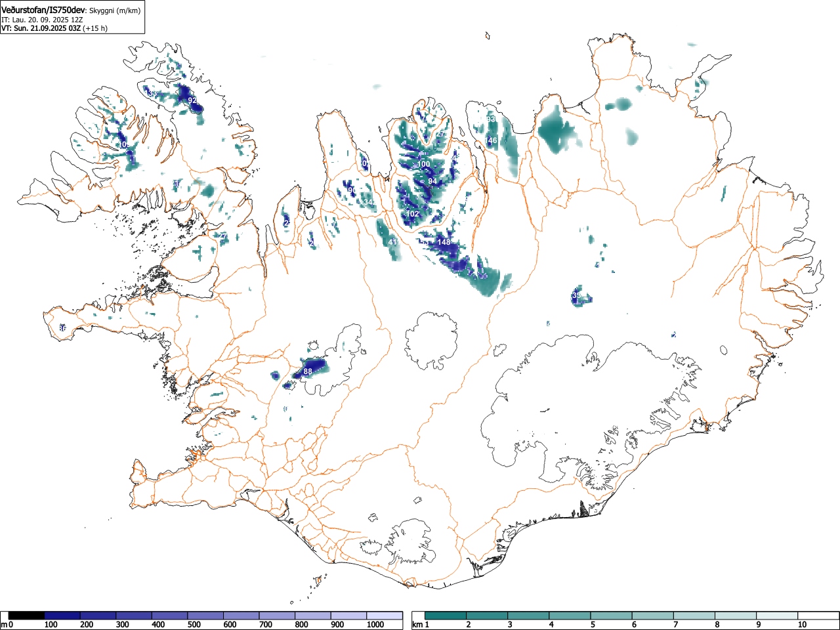Click the '41' visibility value on the map
Screen dimensions: 840x630
392,242
